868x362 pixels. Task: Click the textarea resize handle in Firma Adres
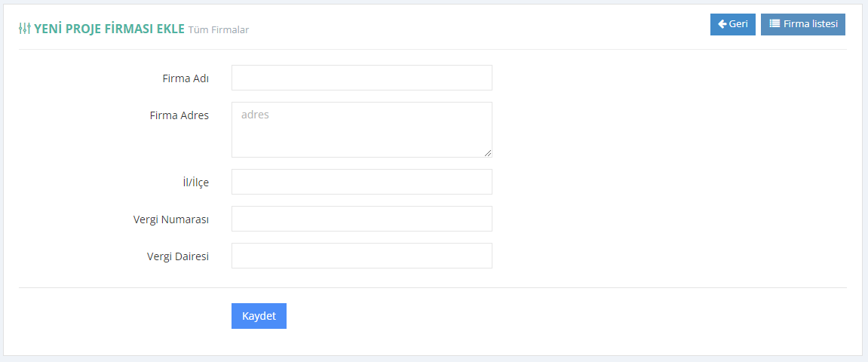(488, 153)
